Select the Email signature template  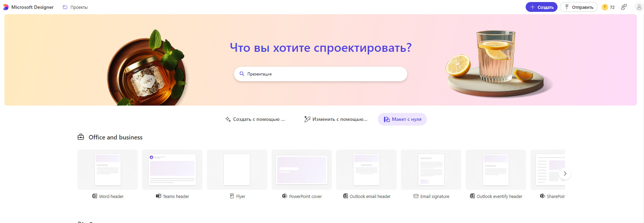(431, 170)
